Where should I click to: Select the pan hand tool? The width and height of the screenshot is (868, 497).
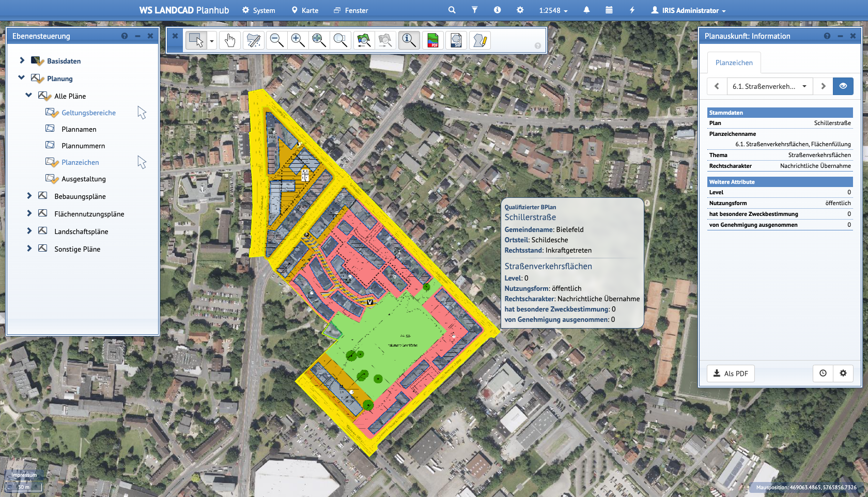pyautogui.click(x=230, y=40)
